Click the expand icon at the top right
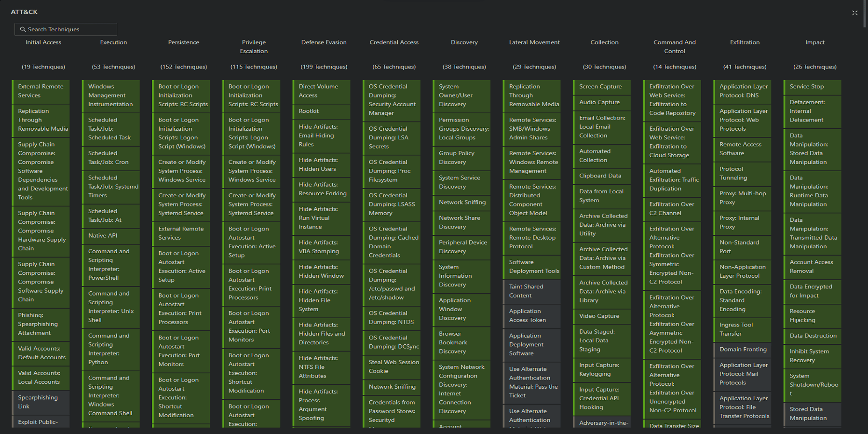The image size is (868, 434). [855, 13]
